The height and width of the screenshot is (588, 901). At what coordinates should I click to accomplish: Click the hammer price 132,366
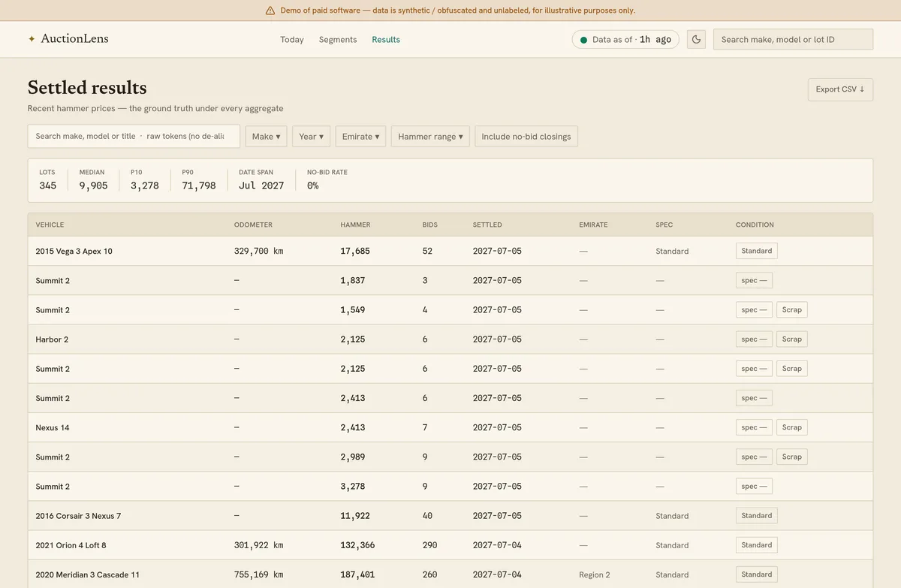357,545
